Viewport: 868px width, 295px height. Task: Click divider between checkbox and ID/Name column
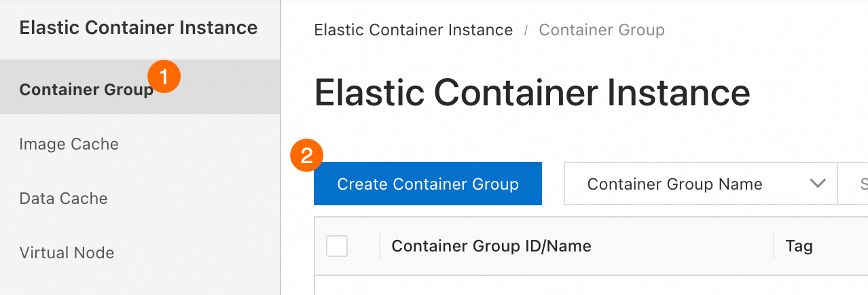(380, 246)
